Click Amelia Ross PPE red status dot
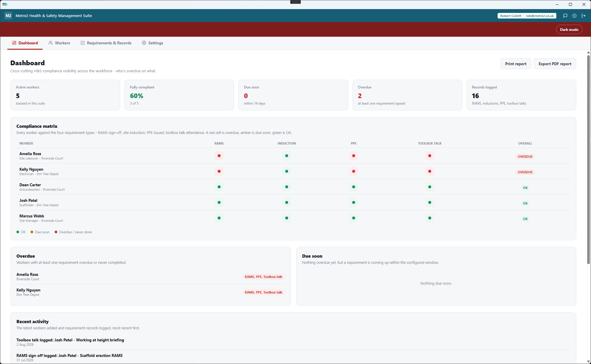This screenshot has height=364, width=591. 354,156
